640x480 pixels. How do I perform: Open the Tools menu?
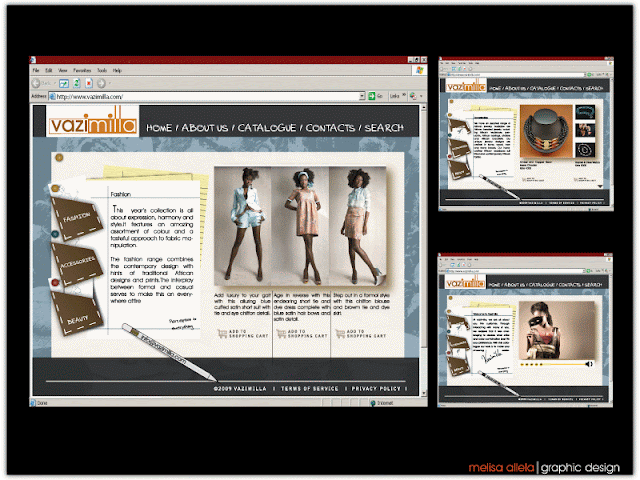[102, 70]
